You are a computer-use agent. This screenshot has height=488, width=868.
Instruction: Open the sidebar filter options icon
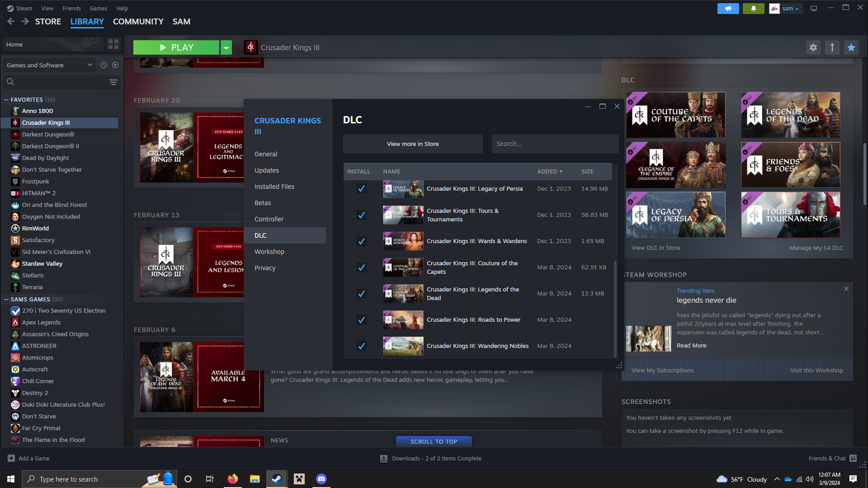click(x=113, y=82)
